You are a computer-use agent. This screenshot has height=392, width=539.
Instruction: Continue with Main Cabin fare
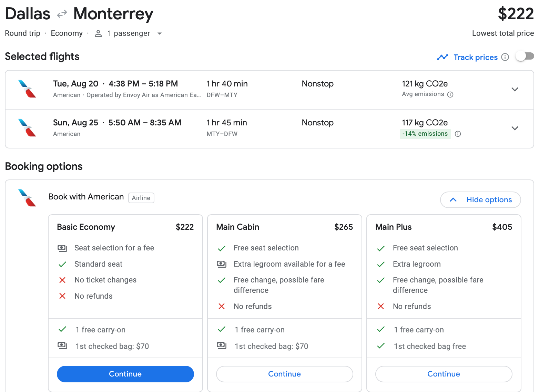click(284, 374)
